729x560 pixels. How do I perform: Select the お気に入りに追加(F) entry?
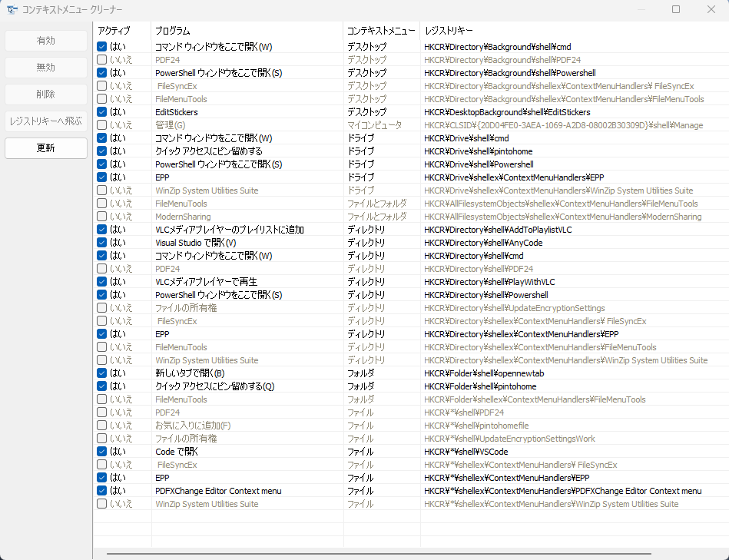(193, 426)
